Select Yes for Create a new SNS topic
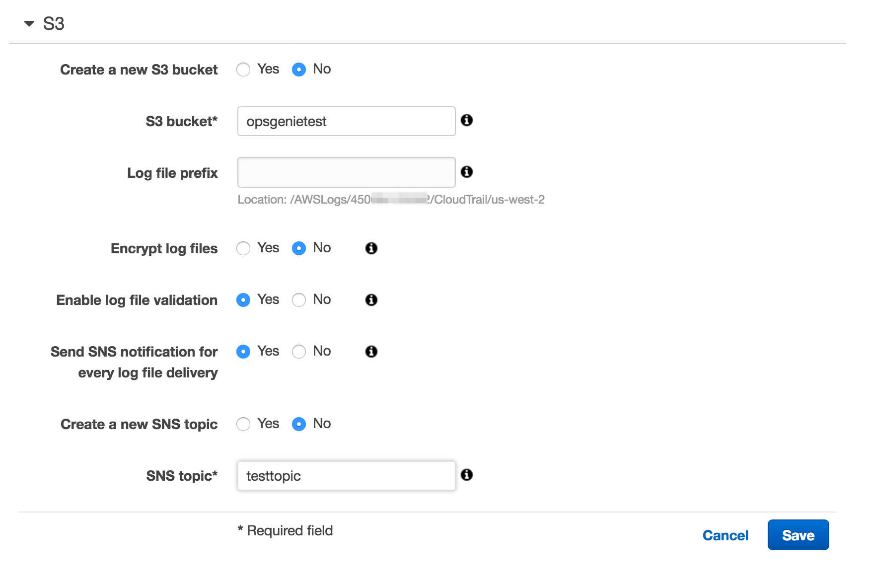 pos(243,424)
